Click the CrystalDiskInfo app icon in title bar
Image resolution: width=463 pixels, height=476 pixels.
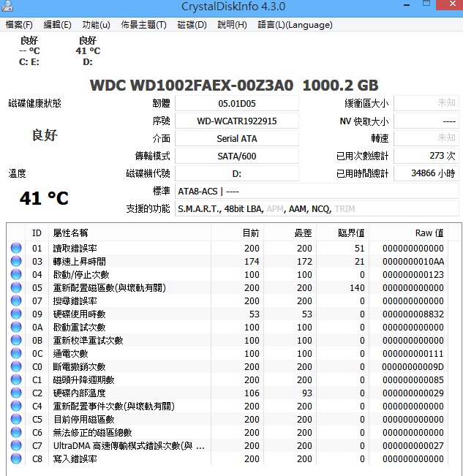tap(7, 6)
